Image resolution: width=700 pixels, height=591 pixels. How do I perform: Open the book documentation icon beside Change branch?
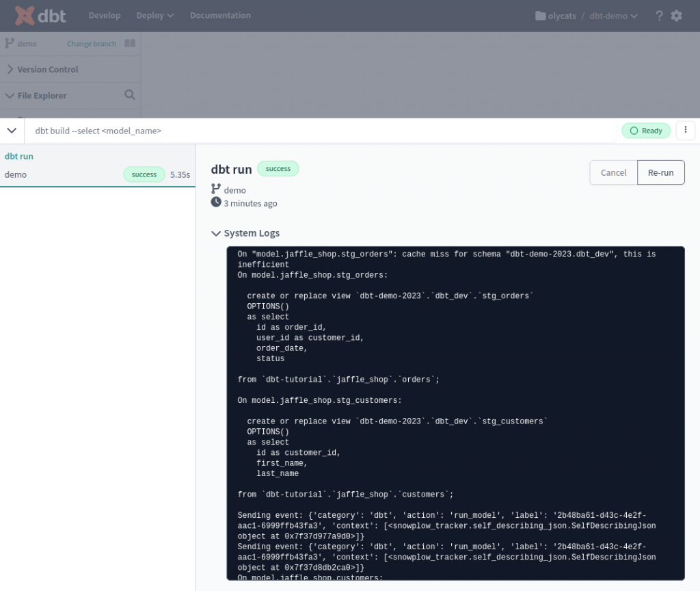tap(130, 43)
